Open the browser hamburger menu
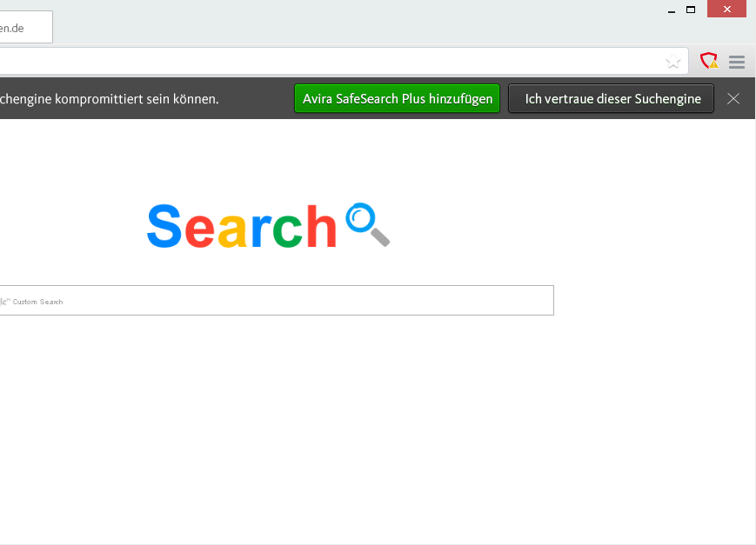The image size is (756, 545). (737, 62)
